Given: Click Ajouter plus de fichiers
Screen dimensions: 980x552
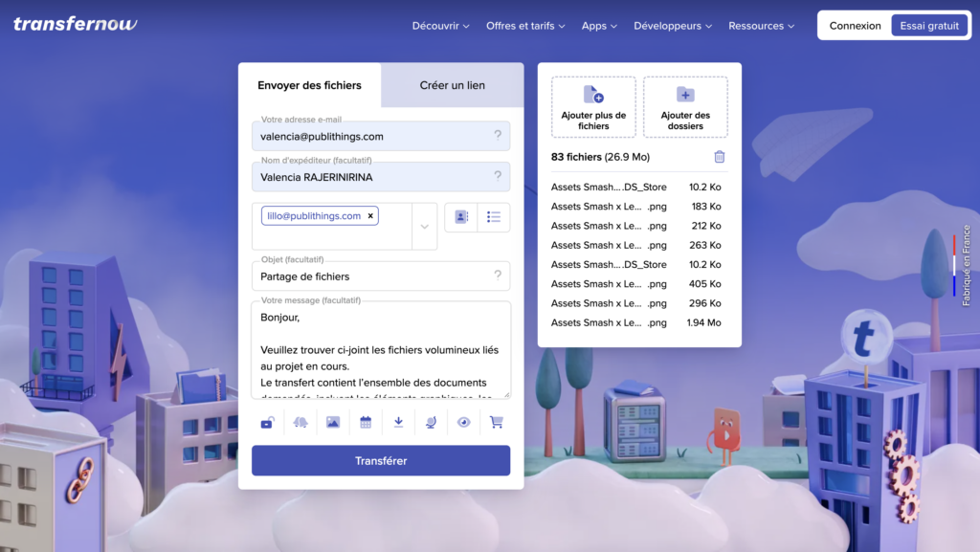Looking at the screenshot, I should pyautogui.click(x=593, y=107).
